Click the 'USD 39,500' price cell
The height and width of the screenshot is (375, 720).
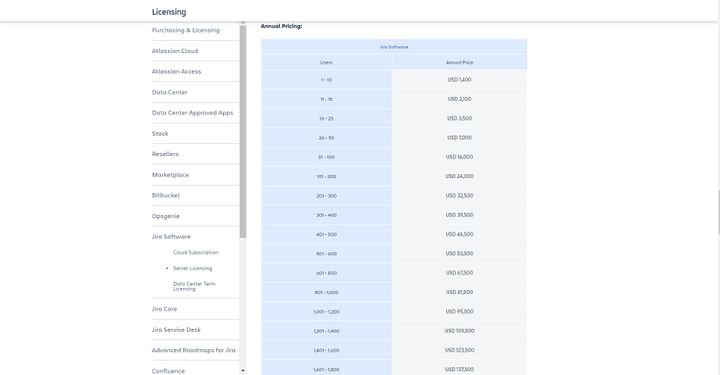coord(460,215)
